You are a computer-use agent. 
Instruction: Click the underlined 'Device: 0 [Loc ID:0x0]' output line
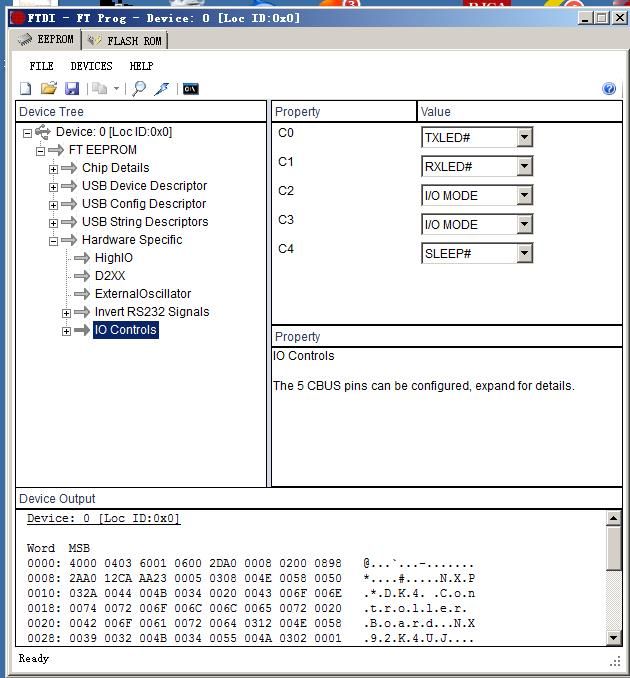pos(103,518)
